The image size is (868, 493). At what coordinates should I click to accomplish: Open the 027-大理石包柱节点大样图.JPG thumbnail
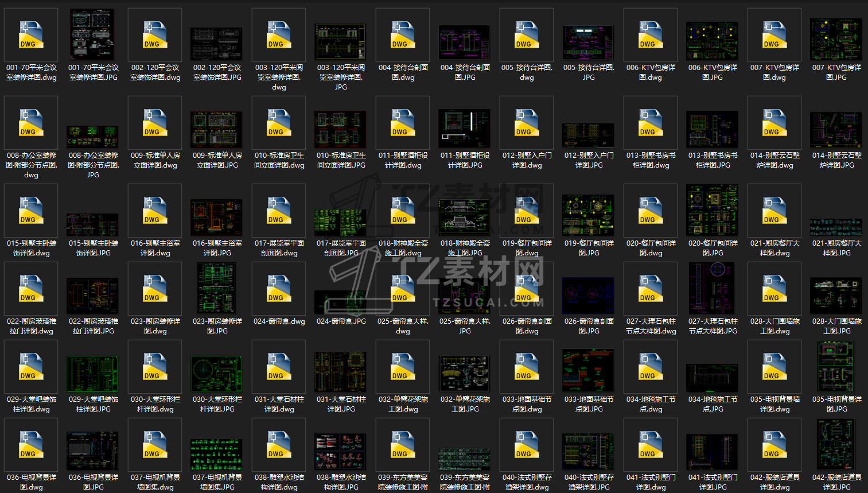pyautogui.click(x=713, y=289)
